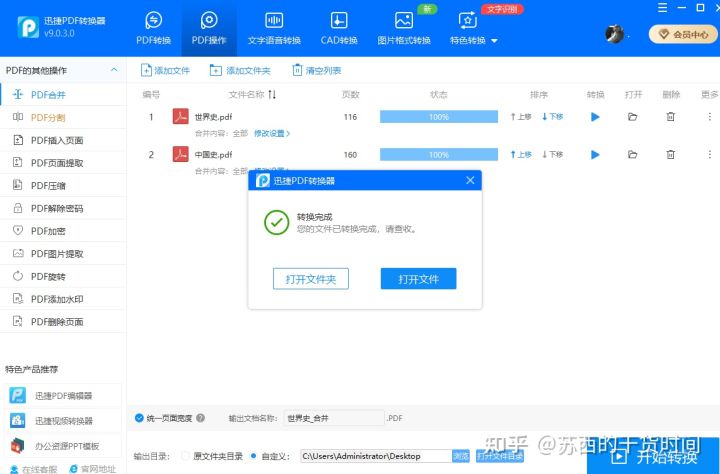Select PDF分割 in the sidebar
This screenshot has height=474, width=720.
(63, 117)
